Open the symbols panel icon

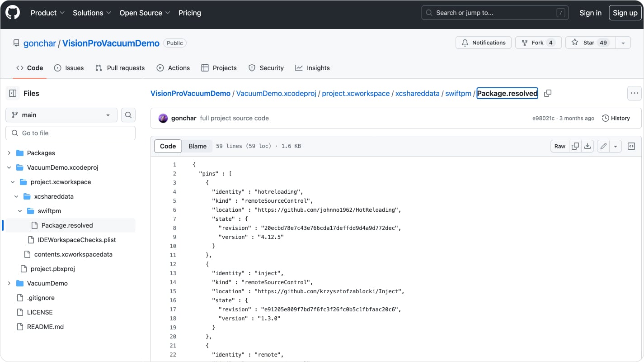click(631, 146)
